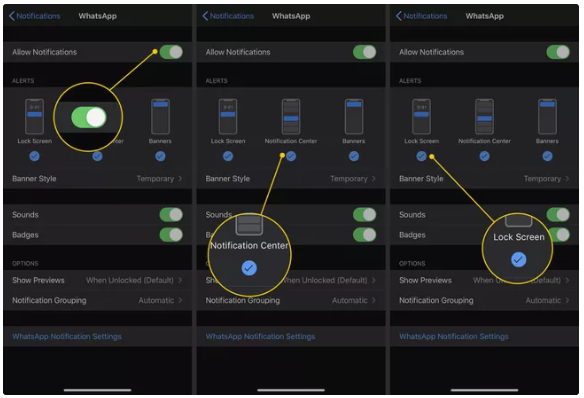Uncheck Banners alert in middle screenshot

click(354, 156)
